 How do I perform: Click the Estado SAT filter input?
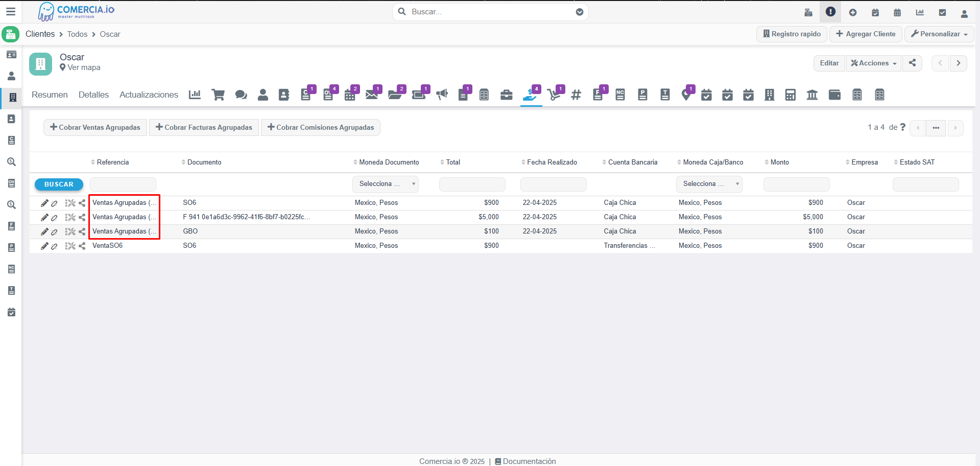[x=925, y=184]
